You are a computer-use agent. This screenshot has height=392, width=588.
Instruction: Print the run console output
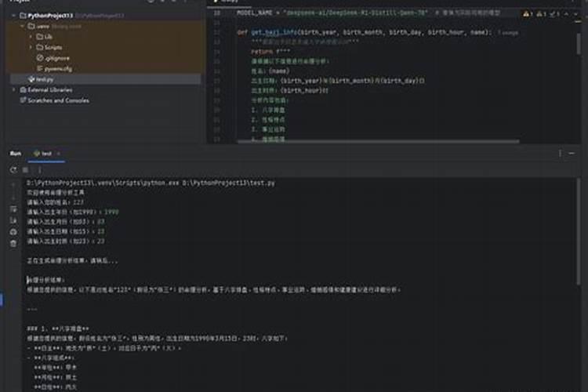pos(13,232)
